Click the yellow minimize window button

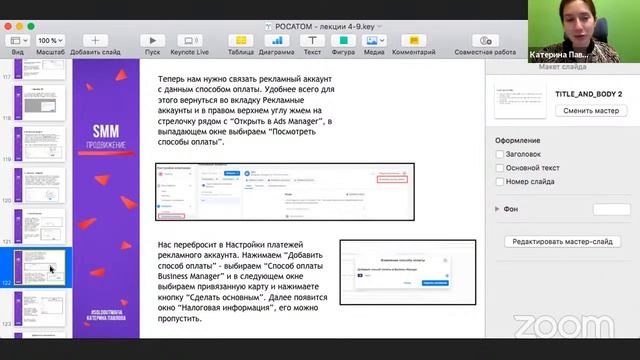pos(19,27)
